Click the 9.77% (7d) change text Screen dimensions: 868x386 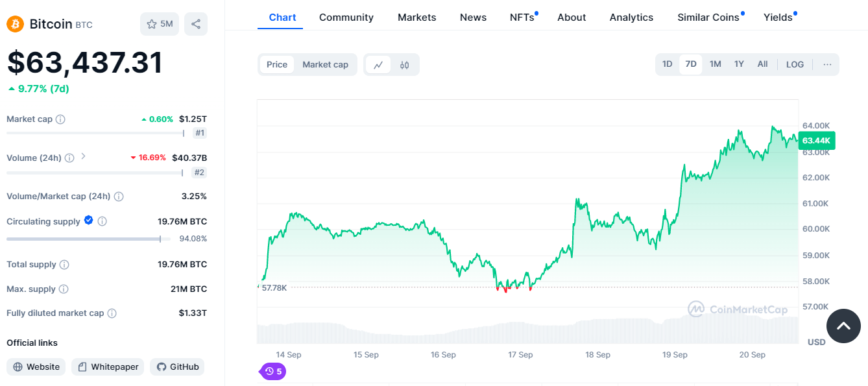pyautogui.click(x=38, y=89)
